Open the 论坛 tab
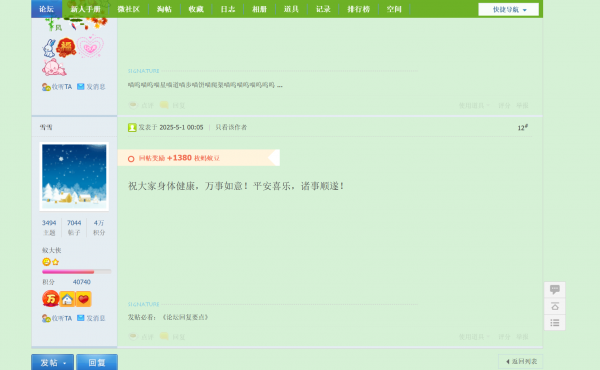The width and height of the screenshot is (600, 370). [x=46, y=9]
